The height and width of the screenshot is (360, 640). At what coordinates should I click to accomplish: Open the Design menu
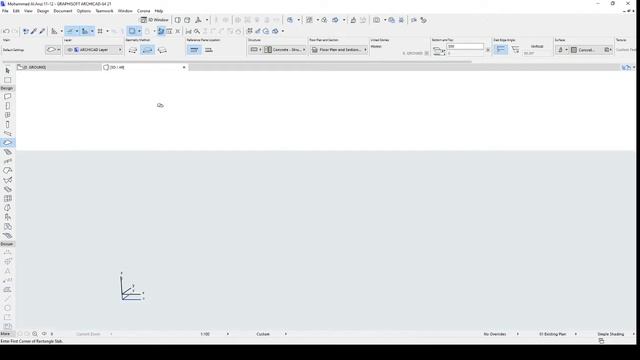[x=43, y=11]
